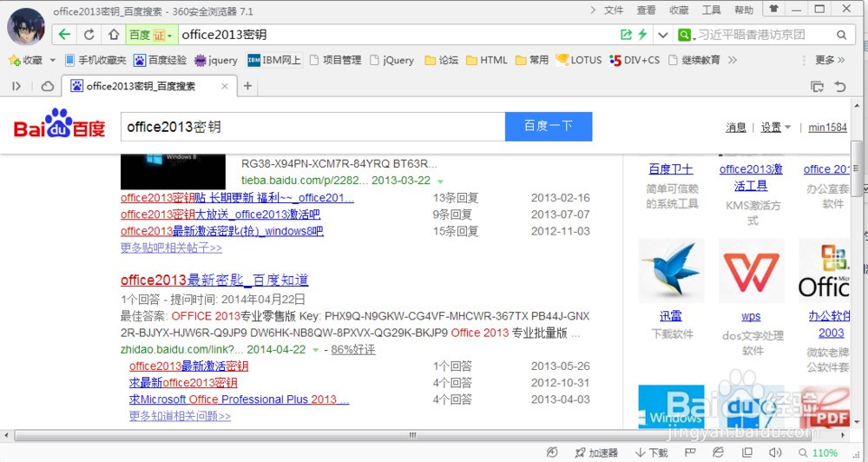The height and width of the screenshot is (462, 868).
Task: Open a new tab with the plus button
Action: (x=247, y=86)
